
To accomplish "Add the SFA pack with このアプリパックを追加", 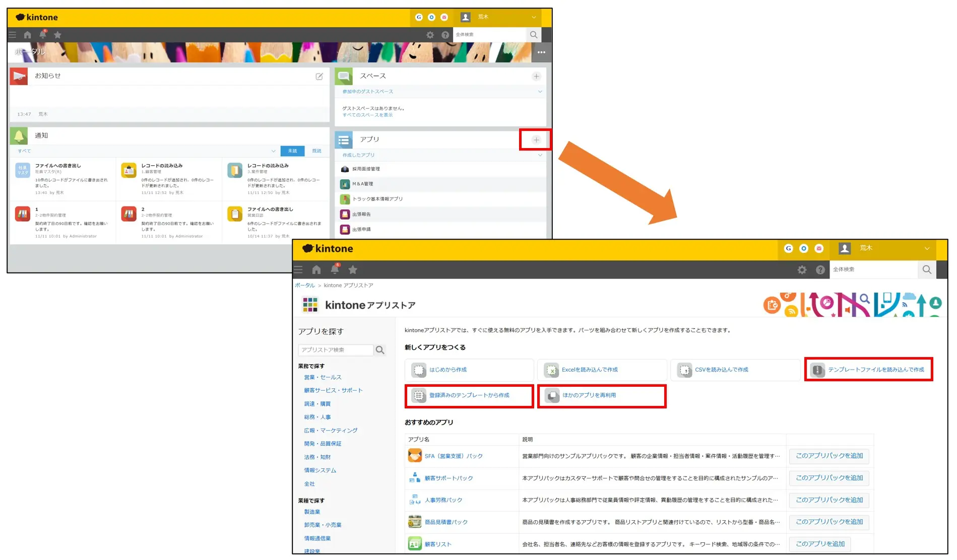I will point(828,456).
